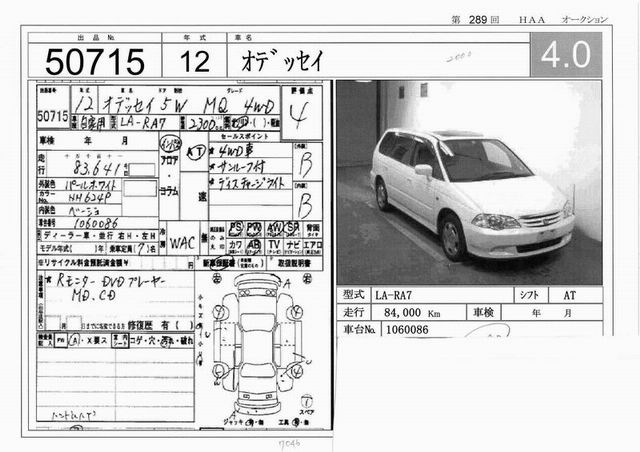This screenshot has height=452, width=640.
Task: Click the white Odyssey car photo
Action: click(469, 182)
